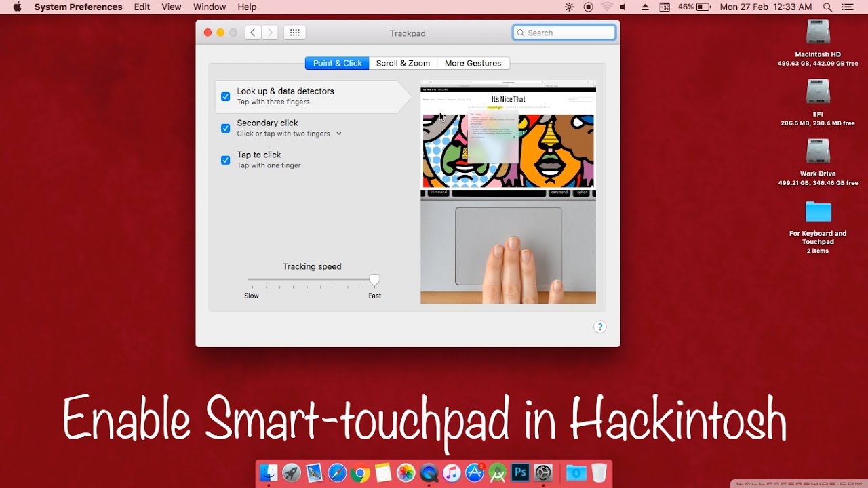The image size is (868, 488).
Task: Switch to Scroll & Zoom tab
Action: [x=403, y=63]
